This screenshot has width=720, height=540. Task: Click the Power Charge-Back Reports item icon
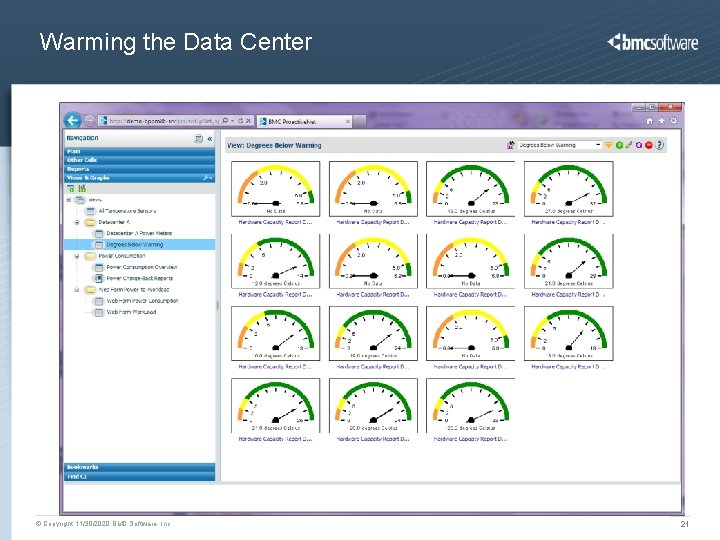point(98,278)
